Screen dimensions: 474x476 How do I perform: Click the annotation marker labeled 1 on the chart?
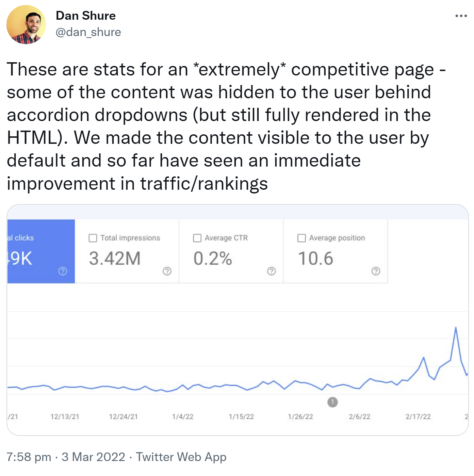pyautogui.click(x=333, y=402)
